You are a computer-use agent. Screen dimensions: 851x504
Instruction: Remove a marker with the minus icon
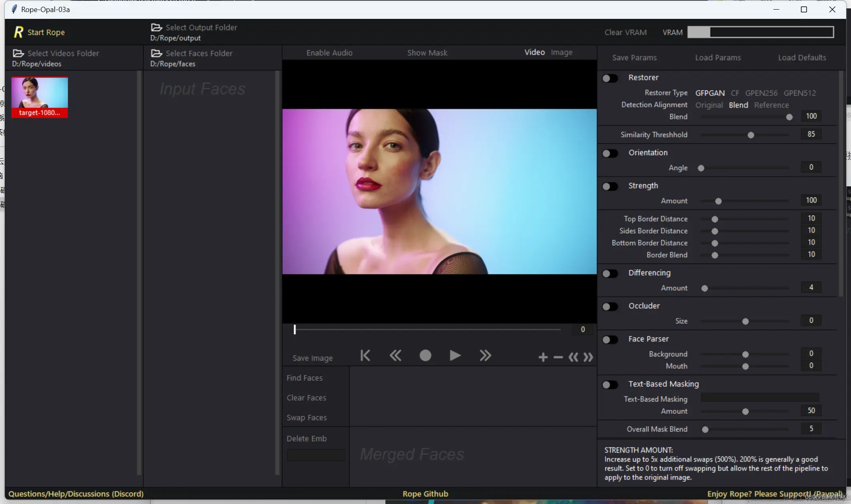(558, 357)
